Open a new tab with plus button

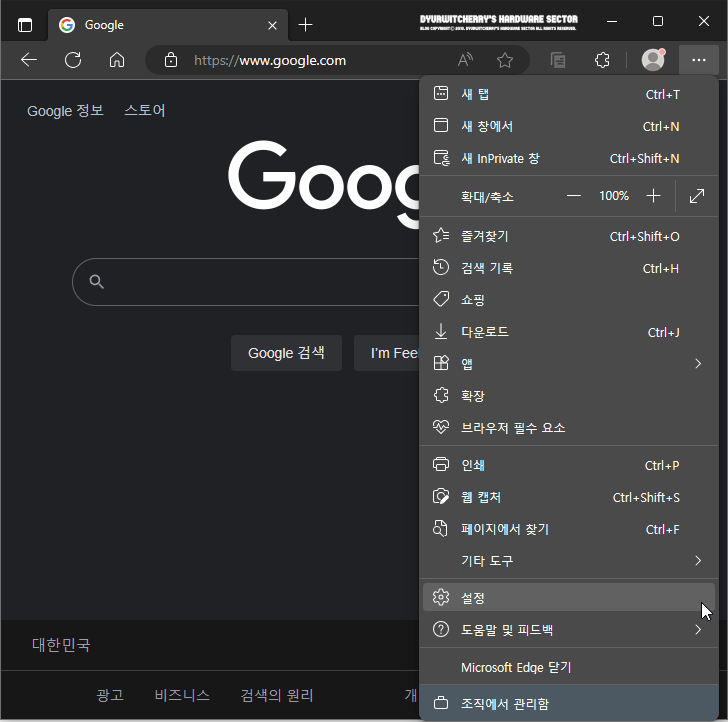pyautogui.click(x=306, y=25)
